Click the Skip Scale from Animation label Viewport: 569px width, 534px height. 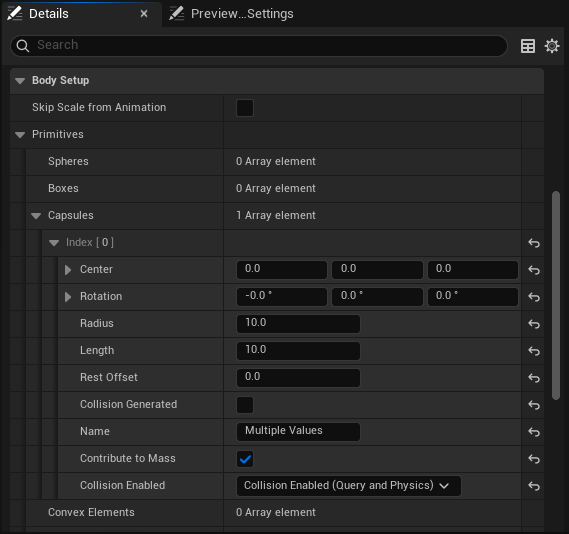tap(99, 107)
